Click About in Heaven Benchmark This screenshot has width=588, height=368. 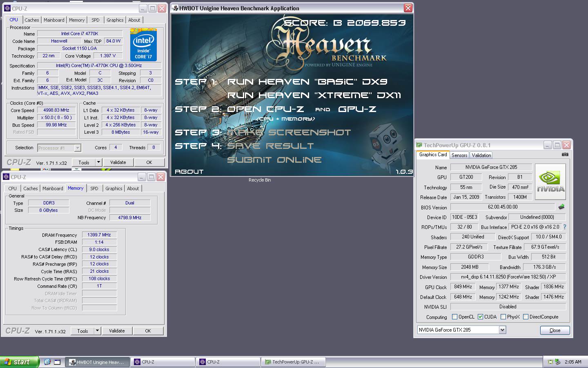189,172
